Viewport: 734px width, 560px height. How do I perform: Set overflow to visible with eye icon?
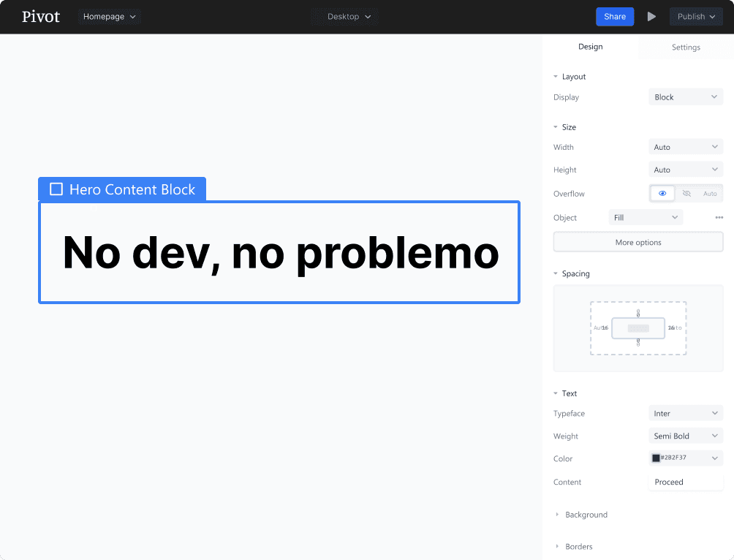click(662, 194)
